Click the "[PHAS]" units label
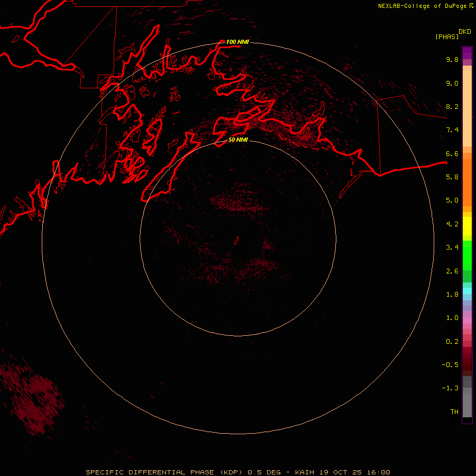Viewport: 476px width, 476px height. (447, 36)
